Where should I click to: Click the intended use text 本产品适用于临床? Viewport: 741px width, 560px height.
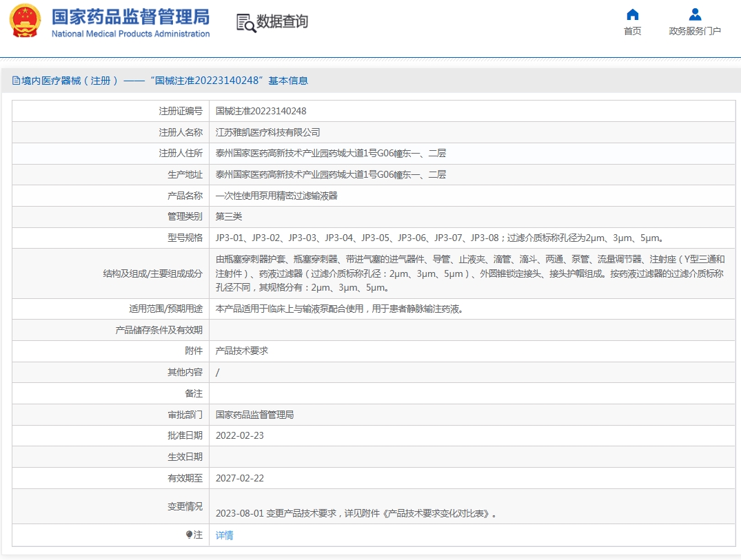339,309
